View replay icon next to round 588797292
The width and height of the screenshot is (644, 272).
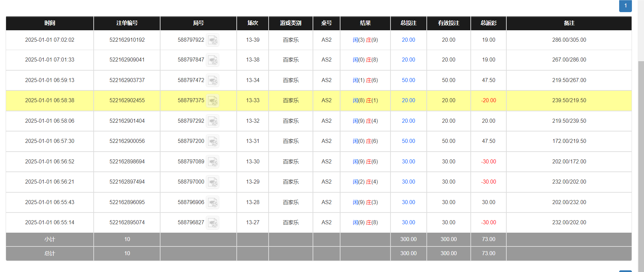pyautogui.click(x=213, y=121)
